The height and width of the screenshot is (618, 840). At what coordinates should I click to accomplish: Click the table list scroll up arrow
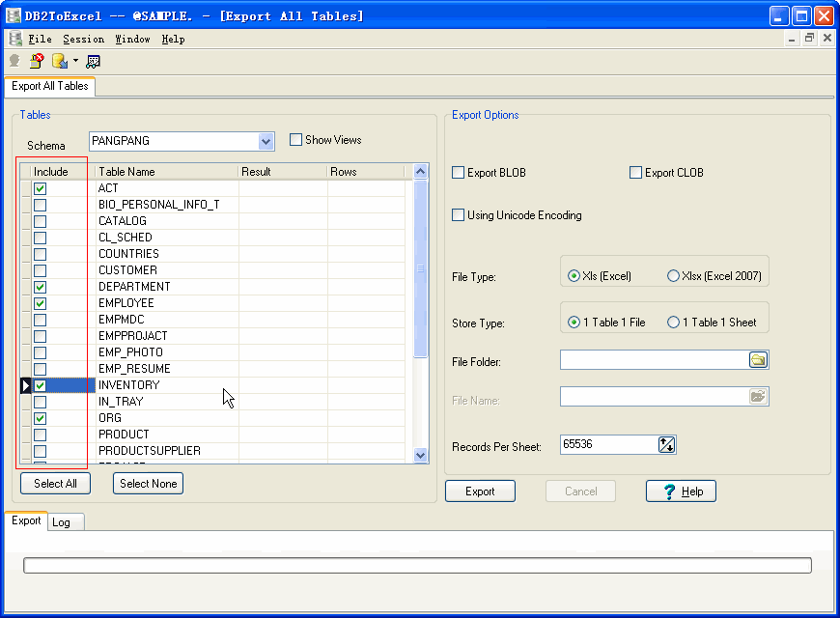pyautogui.click(x=421, y=172)
